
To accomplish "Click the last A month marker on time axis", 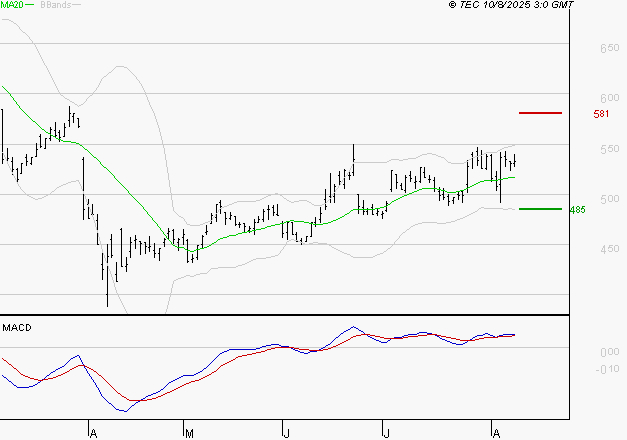I will (494, 433).
